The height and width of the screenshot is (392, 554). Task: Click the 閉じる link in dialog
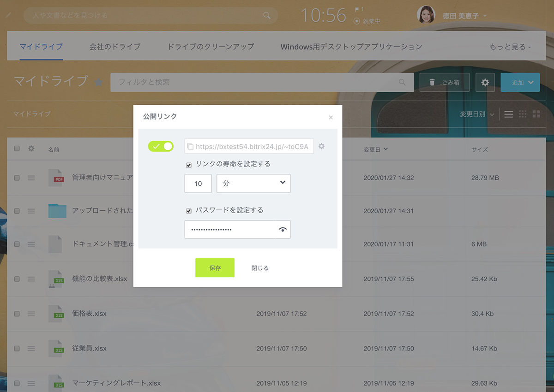(x=260, y=268)
